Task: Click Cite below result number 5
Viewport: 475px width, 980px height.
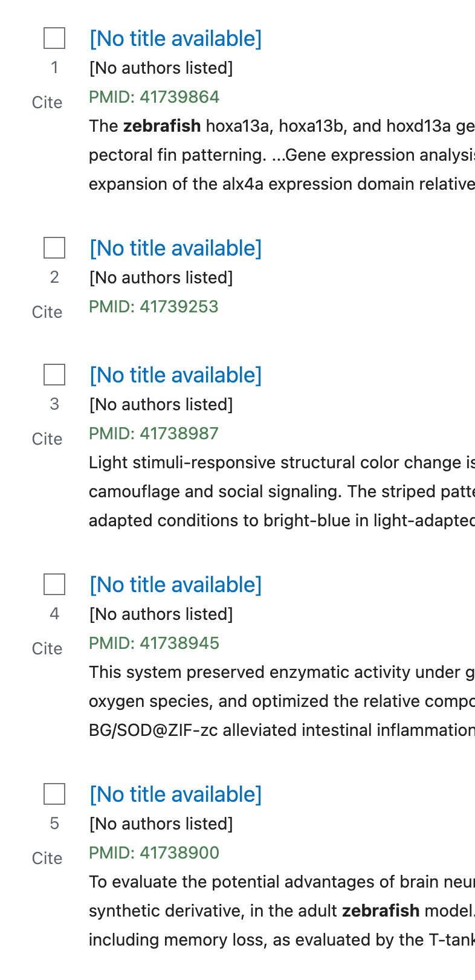Action: pos(47,859)
